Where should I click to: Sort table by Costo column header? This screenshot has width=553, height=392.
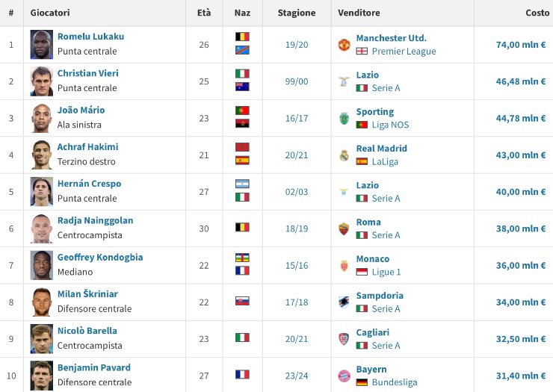(x=537, y=13)
